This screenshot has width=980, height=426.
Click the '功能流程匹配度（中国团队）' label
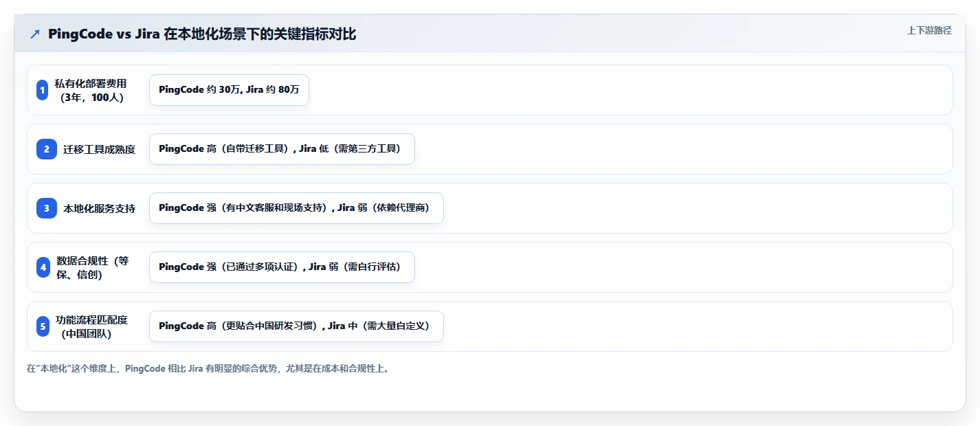point(91,326)
